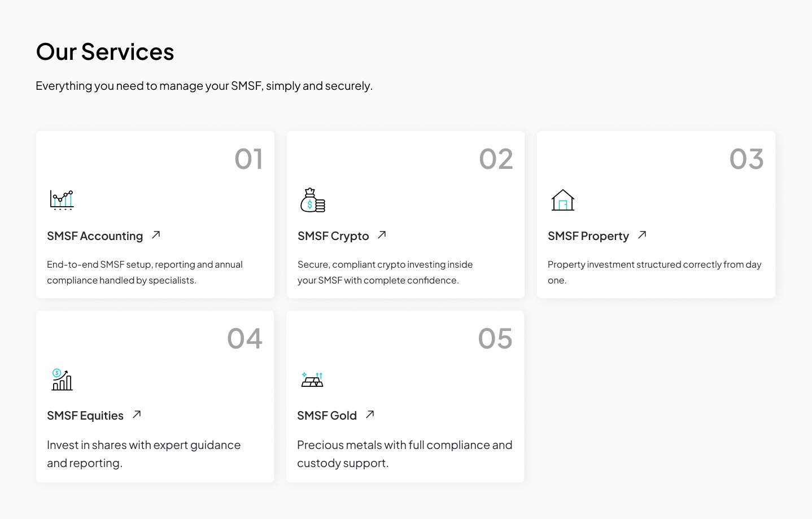Click the SMSF Property house icon
The height and width of the screenshot is (519, 812).
click(x=563, y=200)
